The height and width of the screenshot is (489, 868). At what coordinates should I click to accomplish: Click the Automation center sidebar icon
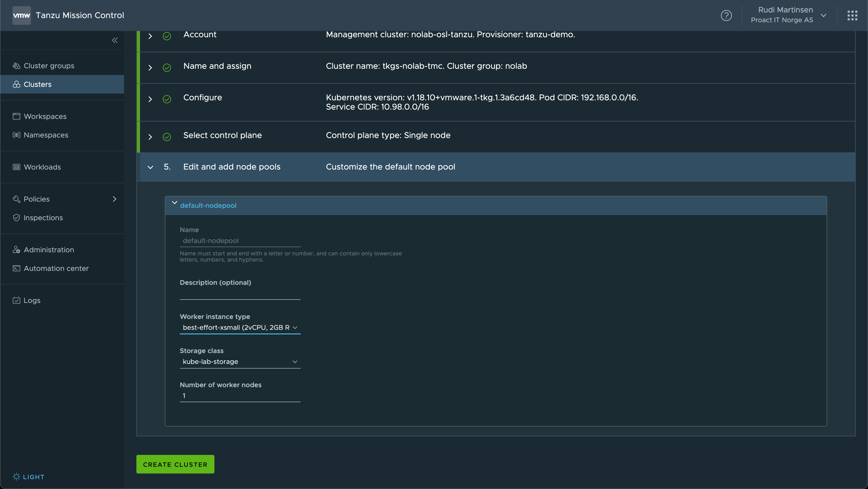[x=16, y=268]
